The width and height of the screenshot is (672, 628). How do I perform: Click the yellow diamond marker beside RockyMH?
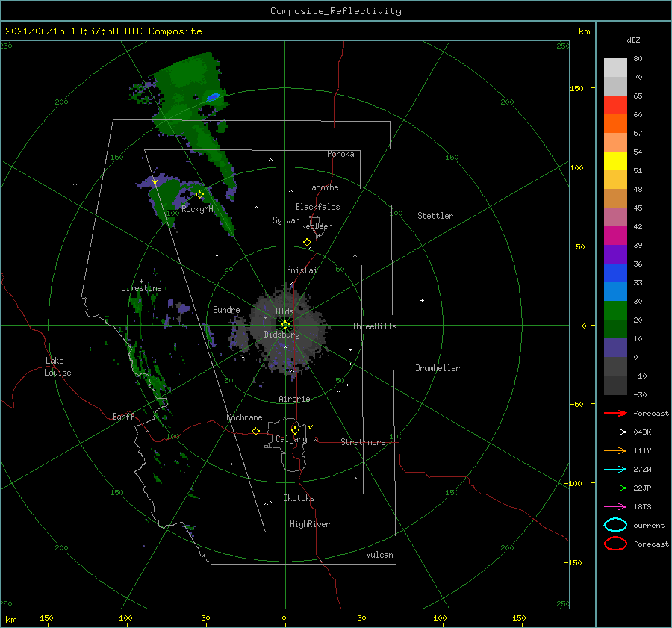pos(199,195)
